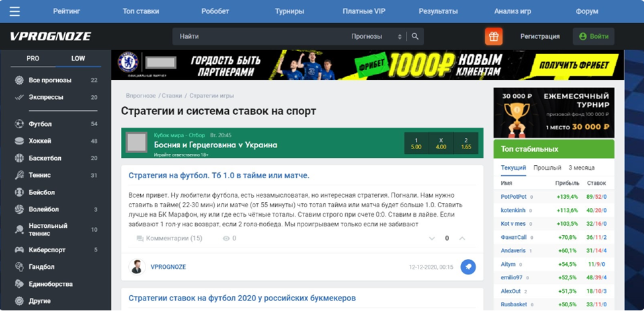Select odds 1.65 for outcome 2
Viewport: 644px width, 311px height.
(x=465, y=143)
